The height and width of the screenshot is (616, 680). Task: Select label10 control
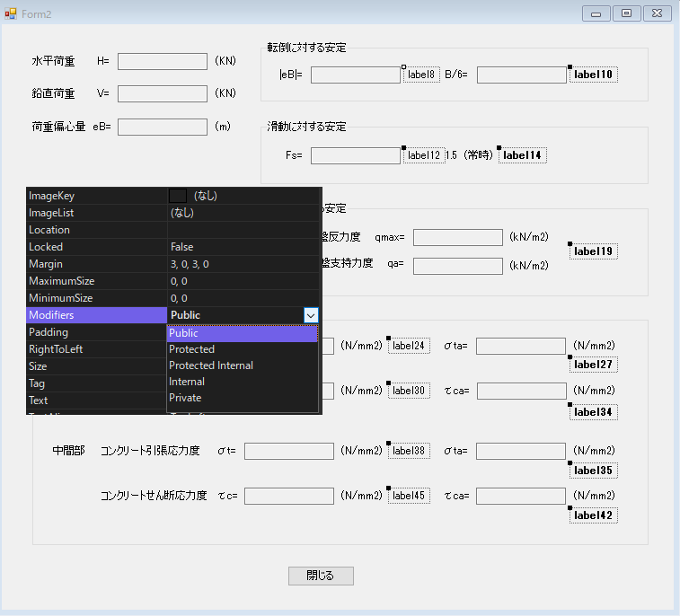pyautogui.click(x=593, y=75)
